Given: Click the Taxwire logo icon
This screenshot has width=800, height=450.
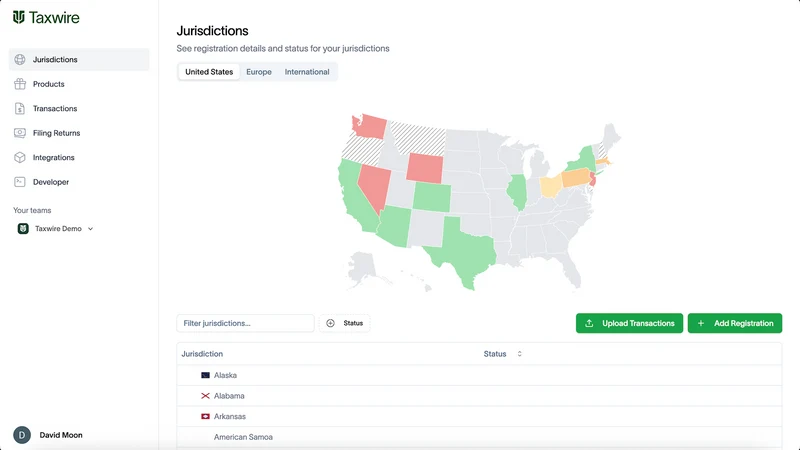Looking at the screenshot, I should (x=19, y=17).
